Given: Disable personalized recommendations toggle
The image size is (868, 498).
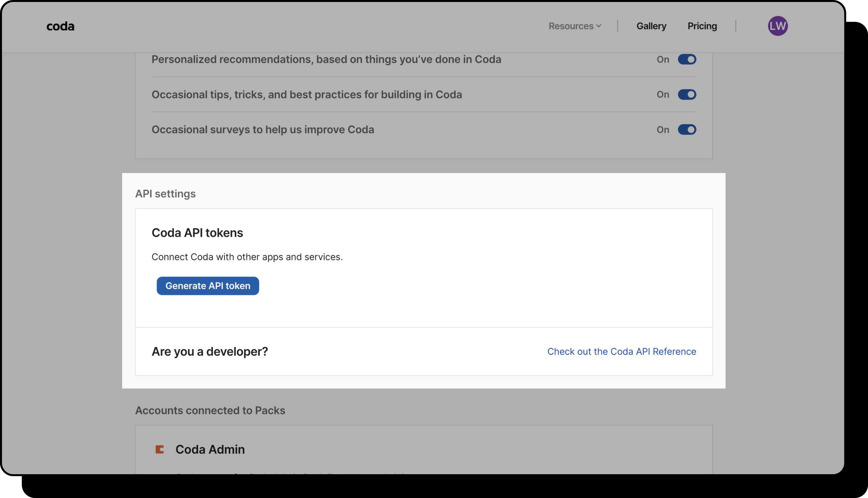Looking at the screenshot, I should (687, 59).
